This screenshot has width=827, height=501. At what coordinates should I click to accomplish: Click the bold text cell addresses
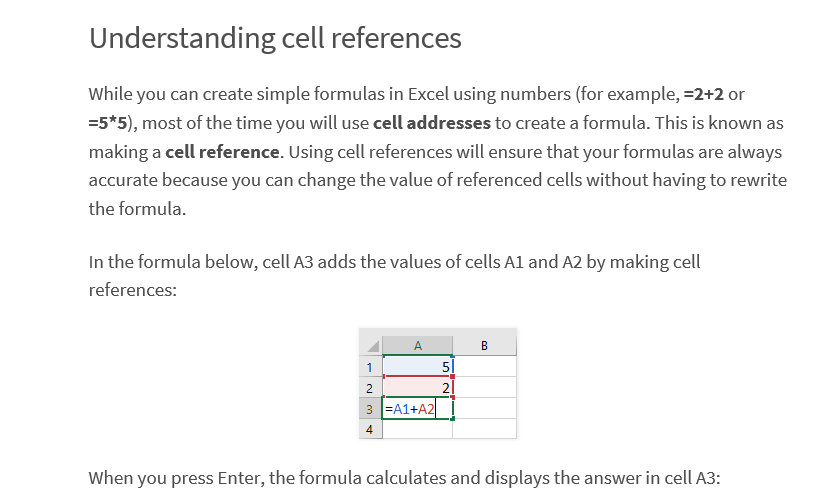[432, 123]
